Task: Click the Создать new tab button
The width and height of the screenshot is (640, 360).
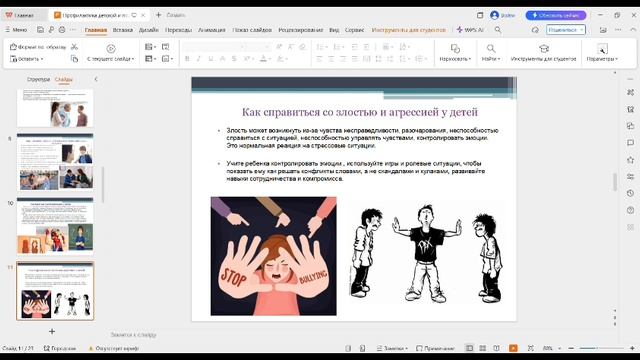Action: [x=171, y=15]
